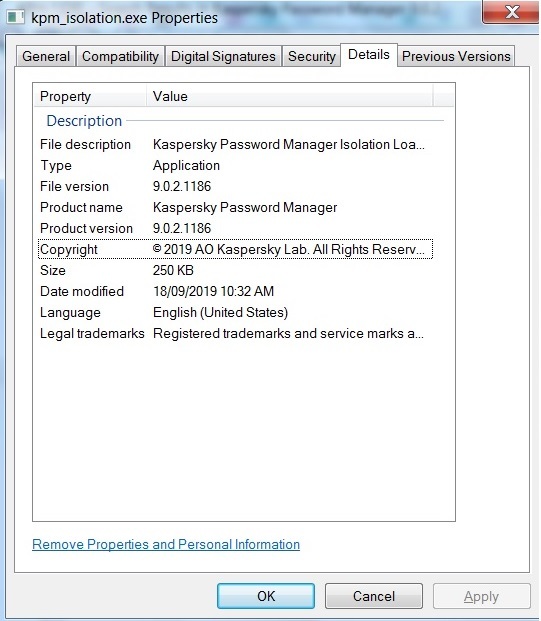Select the Copyright row
Screen dimensions: 541x621
click(x=235, y=249)
